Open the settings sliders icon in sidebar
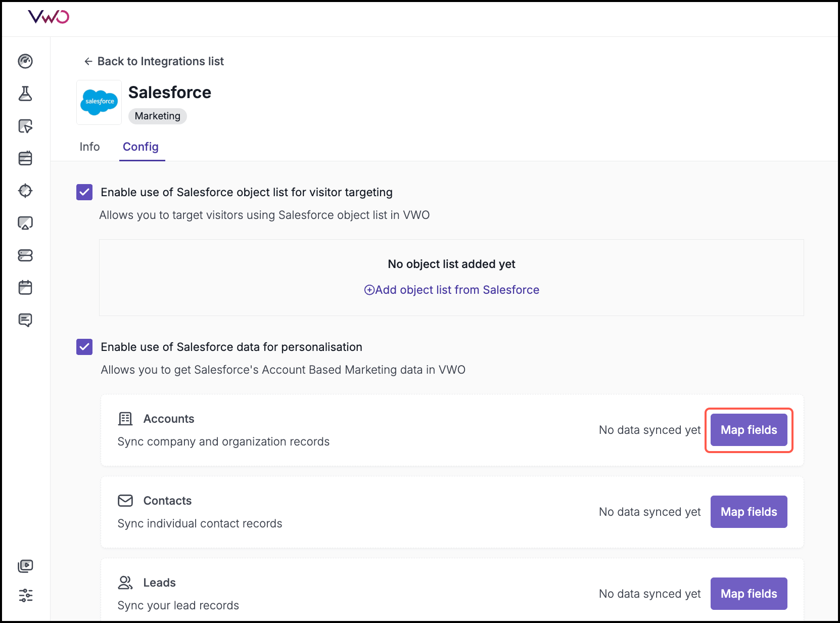The height and width of the screenshot is (623, 840). [x=25, y=595]
